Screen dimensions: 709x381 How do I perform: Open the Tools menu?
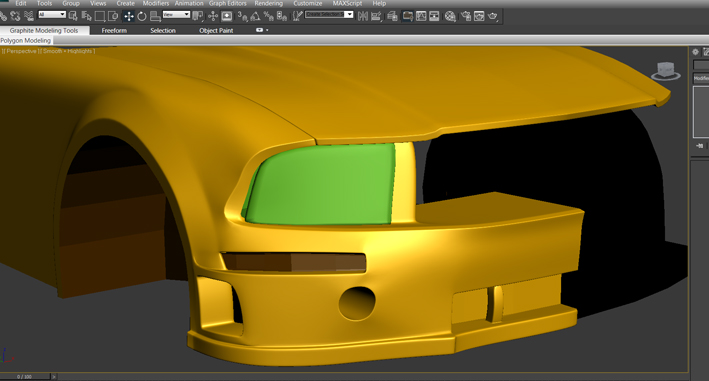click(x=44, y=3)
